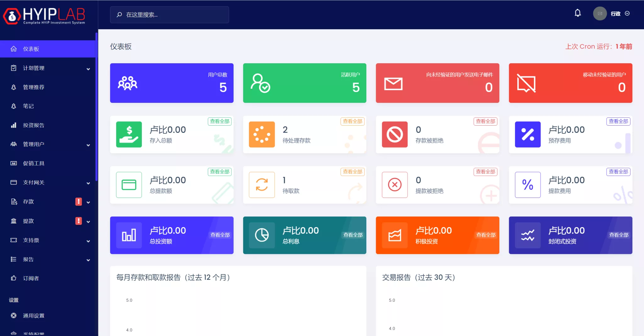This screenshot has width=644, height=336.
Task: Click the green deposit hand-dollar icon
Action: (129, 134)
